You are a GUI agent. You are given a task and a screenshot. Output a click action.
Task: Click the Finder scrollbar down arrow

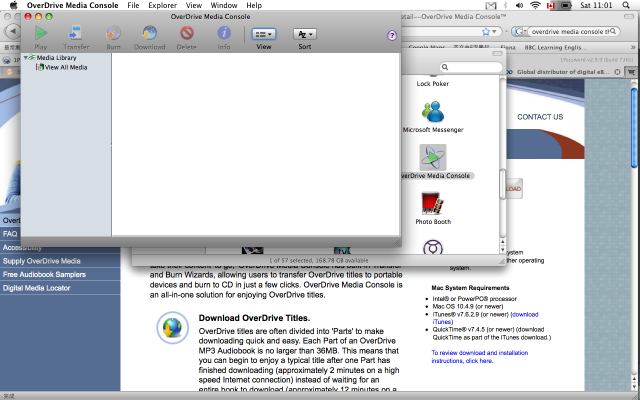coord(502,249)
